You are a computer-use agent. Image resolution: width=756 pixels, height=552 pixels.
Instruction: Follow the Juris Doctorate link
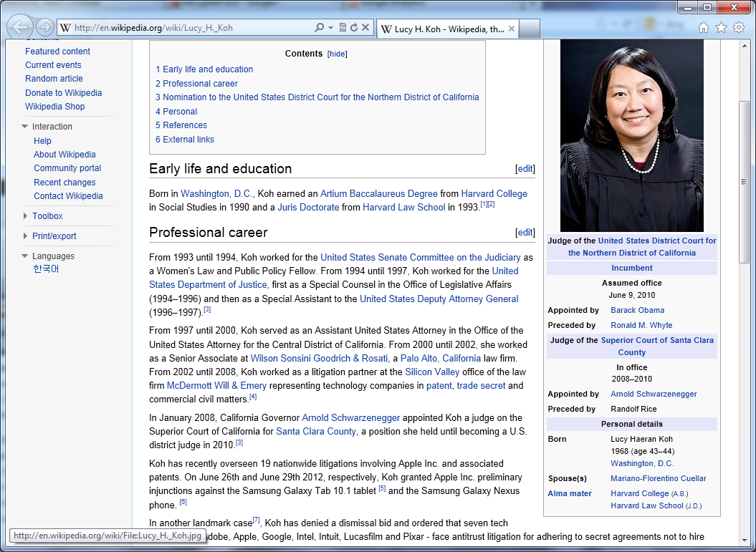(x=308, y=207)
